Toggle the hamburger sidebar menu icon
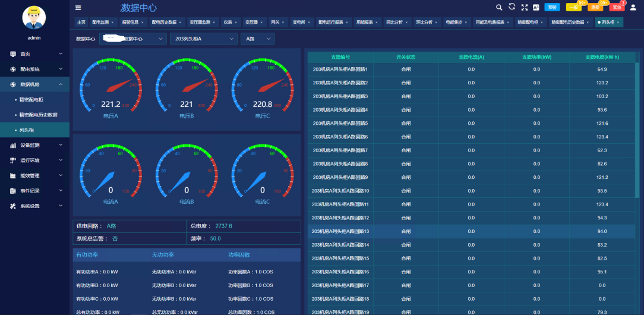 point(78,8)
